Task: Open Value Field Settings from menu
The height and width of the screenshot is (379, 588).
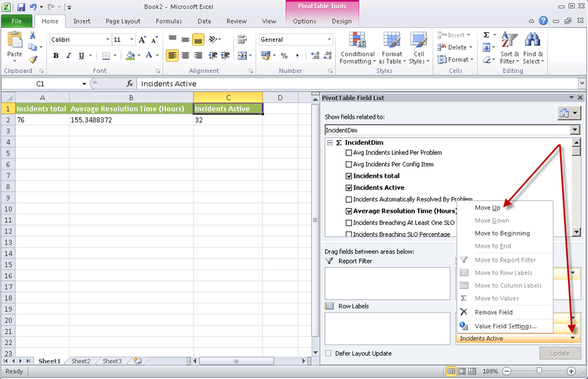Action: 505,326
